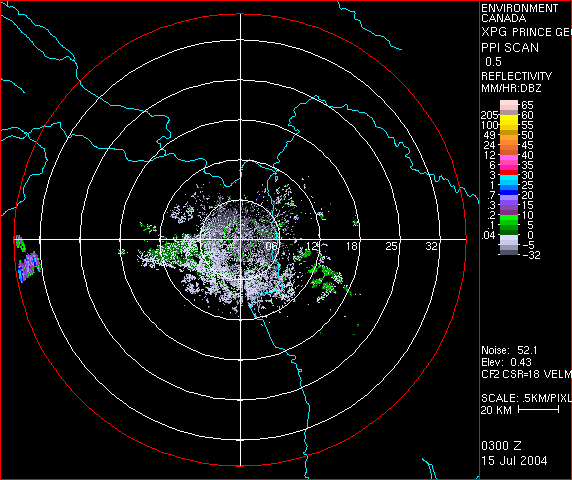Click the "MM/HR:DBZ" units label
The width and height of the screenshot is (572, 480).
[x=511, y=88]
